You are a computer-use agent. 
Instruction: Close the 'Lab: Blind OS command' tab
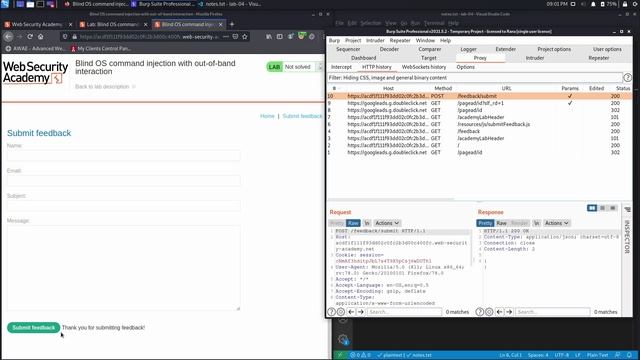coord(145,24)
